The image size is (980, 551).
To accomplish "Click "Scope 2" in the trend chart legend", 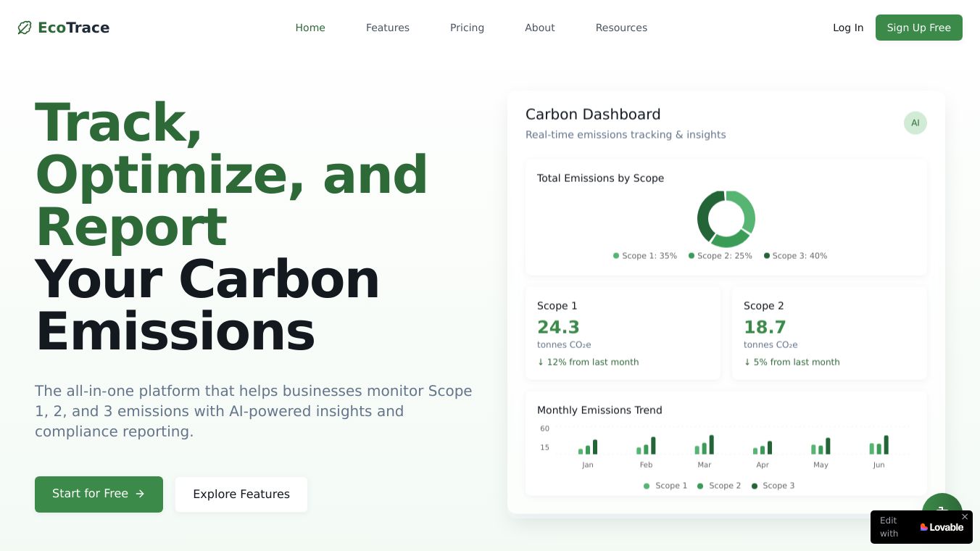I will pos(719,486).
